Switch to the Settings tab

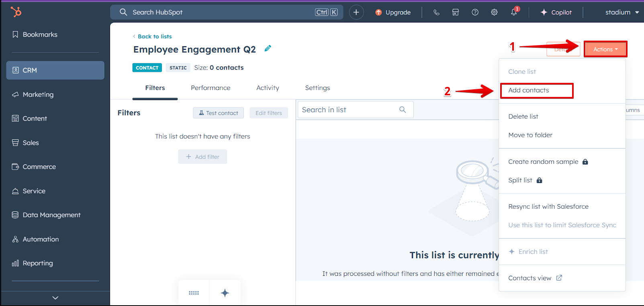point(317,88)
